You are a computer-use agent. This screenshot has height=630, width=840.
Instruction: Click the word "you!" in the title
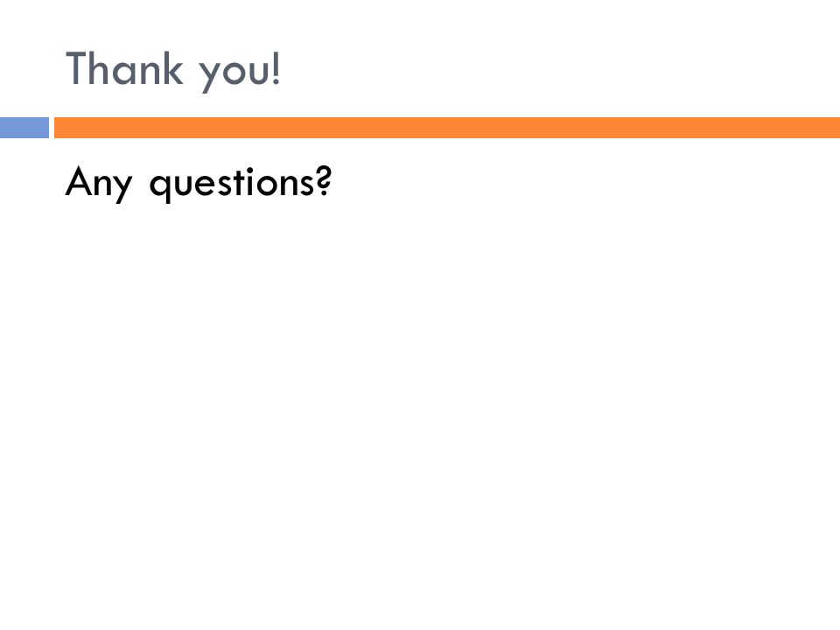point(239,71)
